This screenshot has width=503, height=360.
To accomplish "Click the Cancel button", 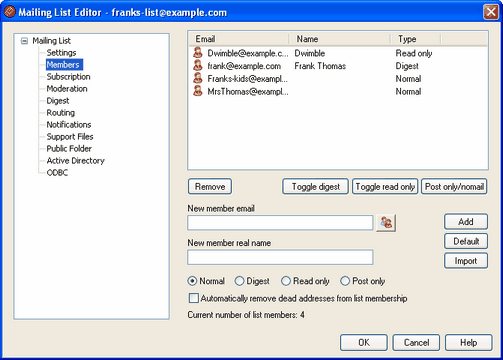I will pyautogui.click(x=416, y=343).
